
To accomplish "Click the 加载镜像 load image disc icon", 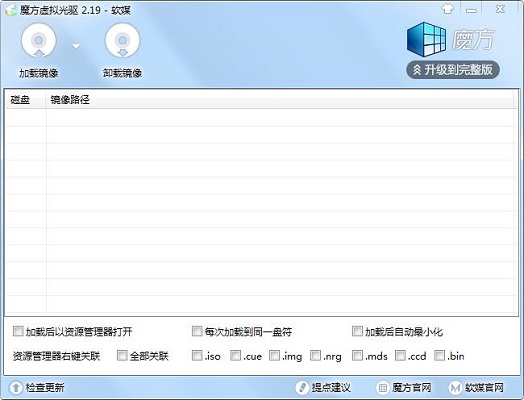I will [x=39, y=41].
